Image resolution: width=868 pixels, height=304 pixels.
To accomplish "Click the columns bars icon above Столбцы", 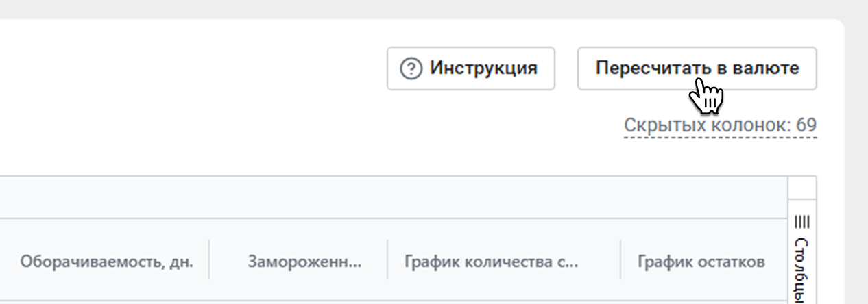I will [x=802, y=222].
